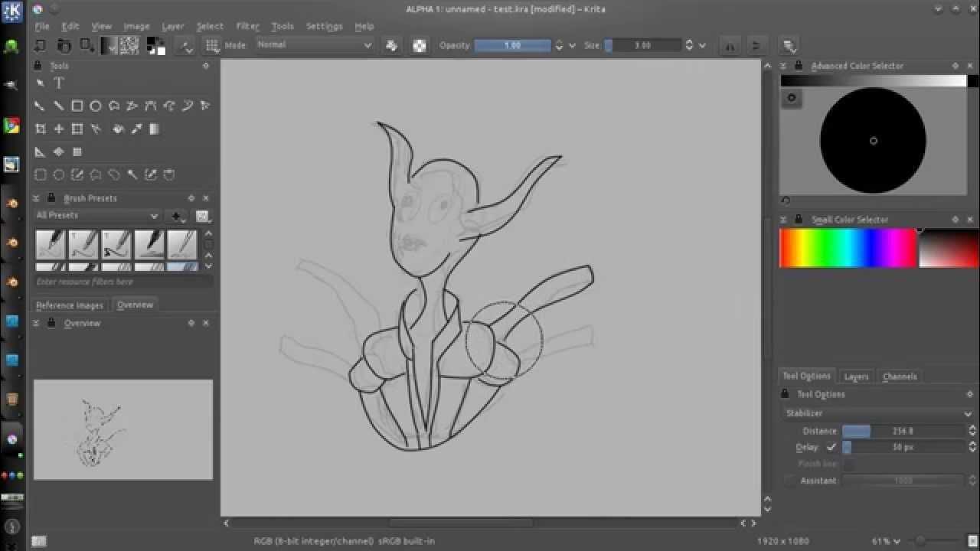
Task: Select the Fill bucket tool
Action: tap(119, 129)
